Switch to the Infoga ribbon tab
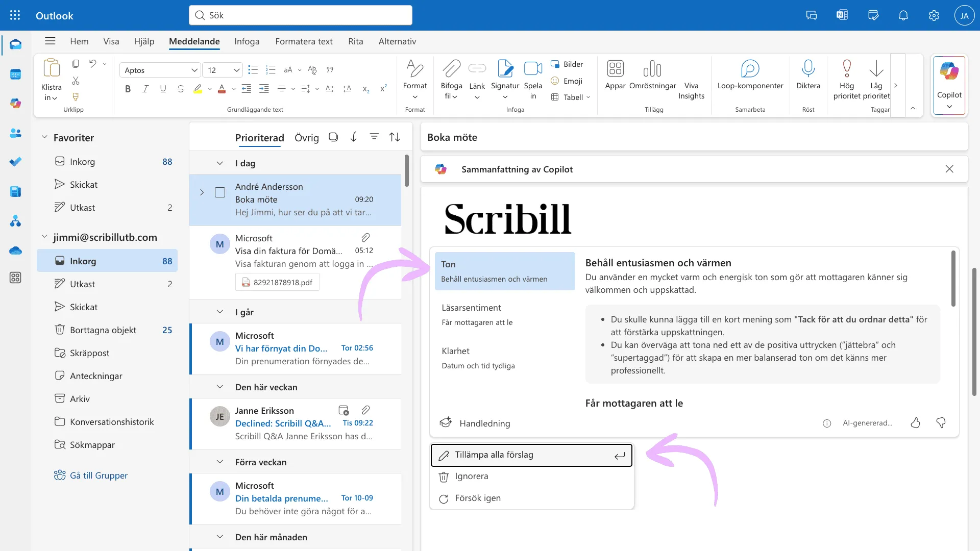The height and width of the screenshot is (551, 980). (247, 41)
